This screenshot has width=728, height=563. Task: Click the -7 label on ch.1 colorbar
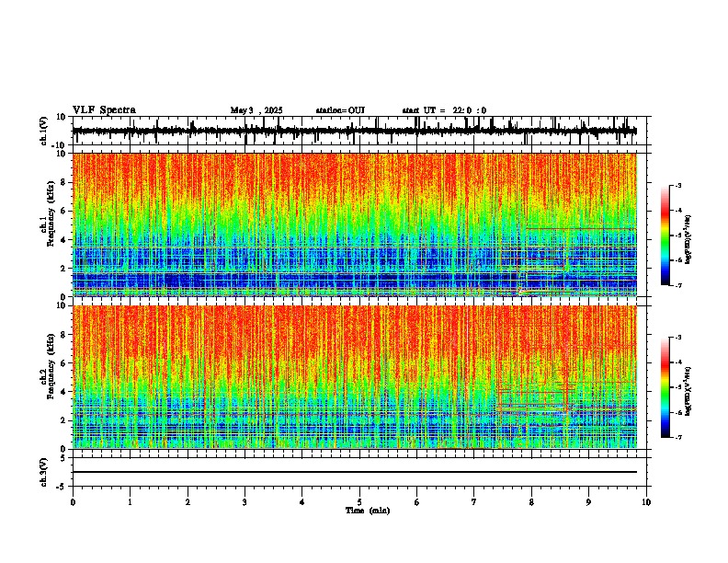click(x=677, y=285)
